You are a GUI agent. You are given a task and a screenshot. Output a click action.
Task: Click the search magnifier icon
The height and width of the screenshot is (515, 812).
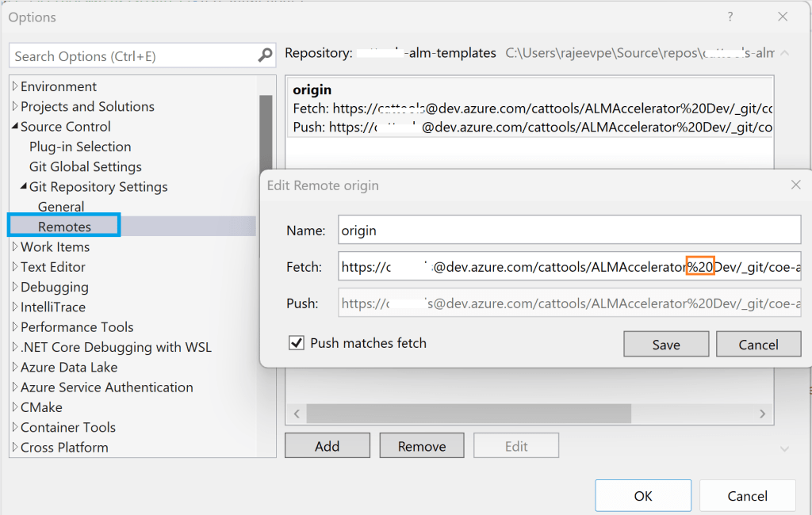(265, 55)
